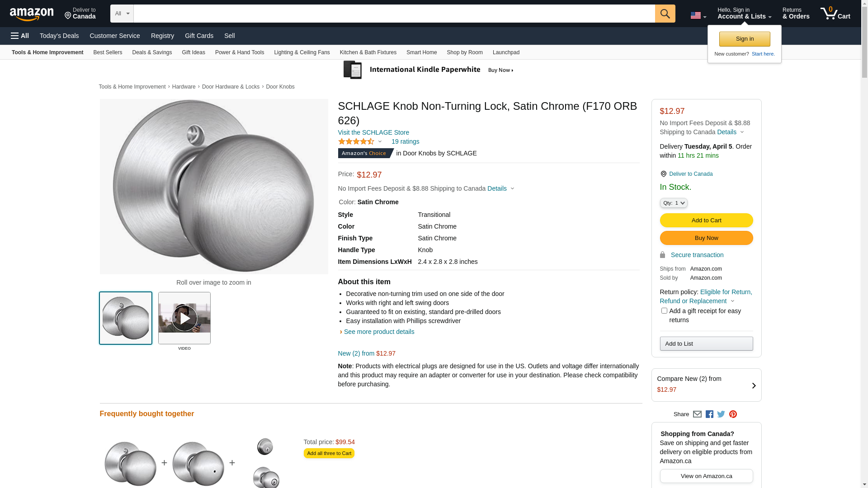This screenshot has width=868, height=488.
Task: Open the All hamburger menu
Action: click(x=20, y=36)
